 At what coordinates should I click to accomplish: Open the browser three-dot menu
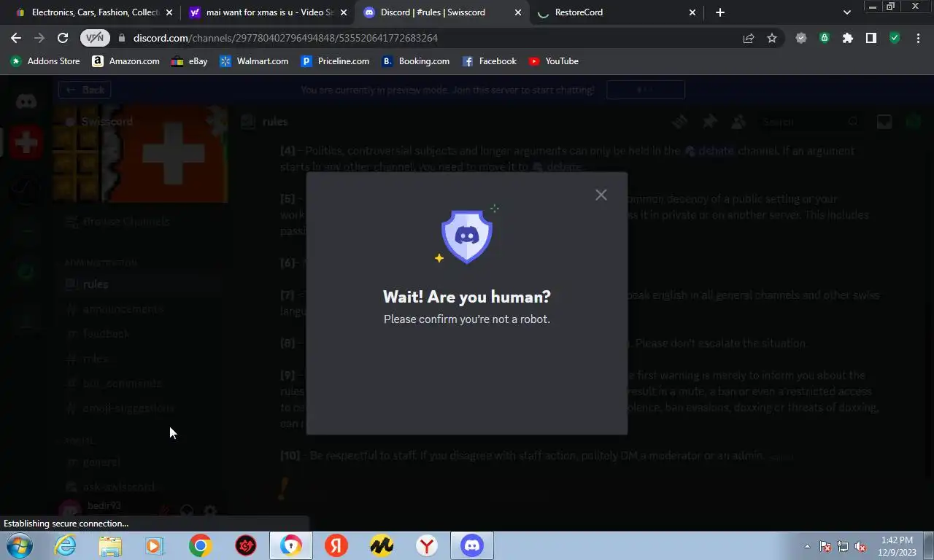[918, 38]
